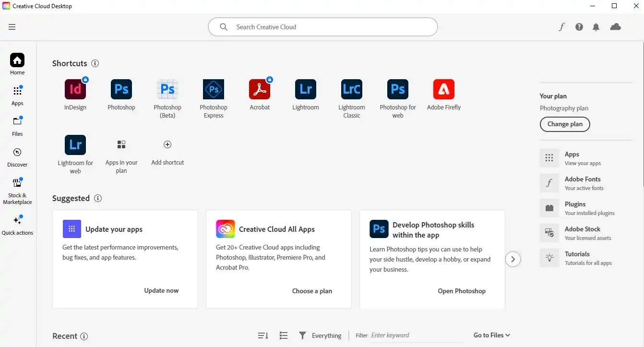The width and height of the screenshot is (644, 347).
Task: Open Acrobat from the Shortcuts row
Action: coord(259,89)
